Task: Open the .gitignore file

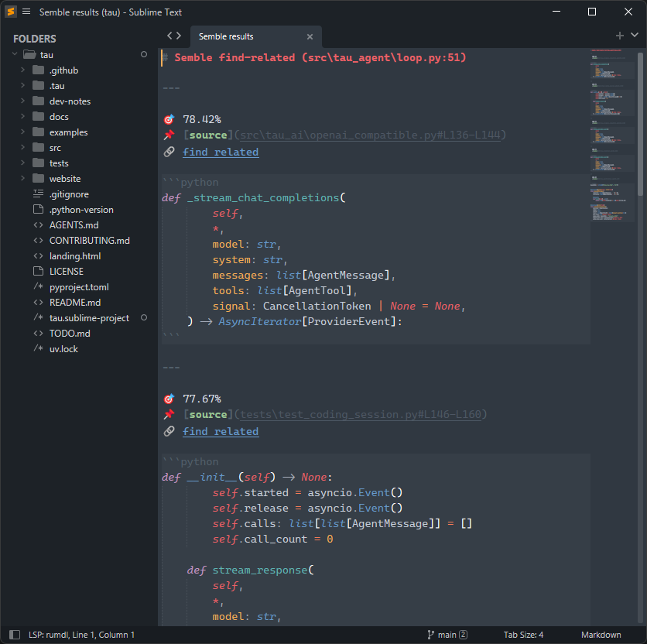Action: click(69, 194)
